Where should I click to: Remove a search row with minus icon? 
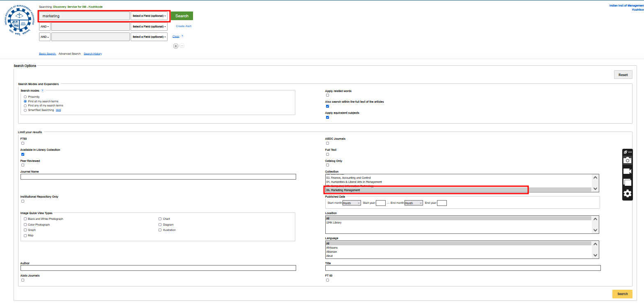pyautogui.click(x=182, y=46)
